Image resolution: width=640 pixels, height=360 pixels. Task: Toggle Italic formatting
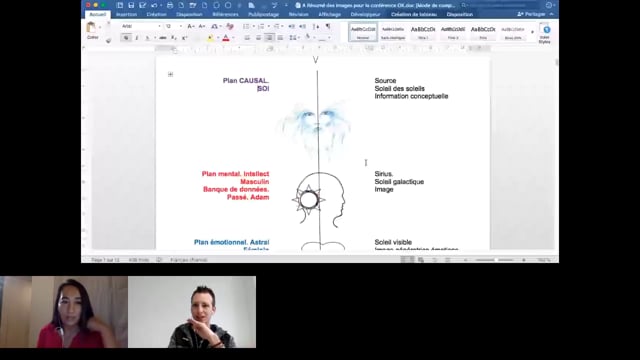click(136, 38)
